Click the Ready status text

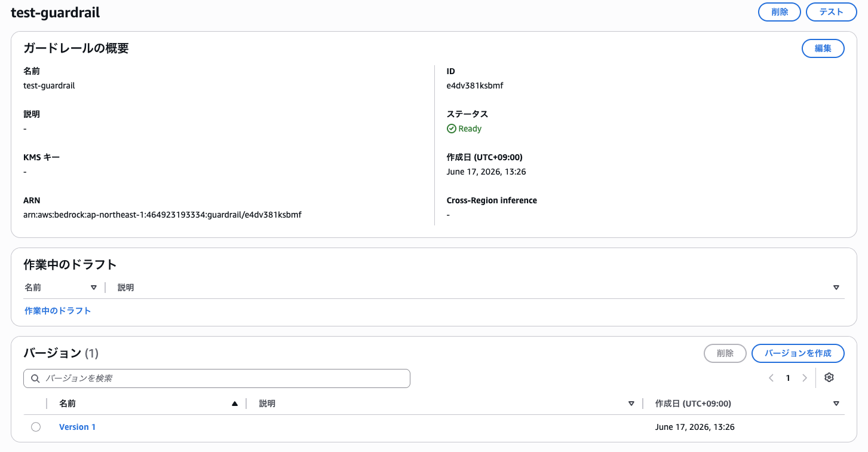point(470,129)
